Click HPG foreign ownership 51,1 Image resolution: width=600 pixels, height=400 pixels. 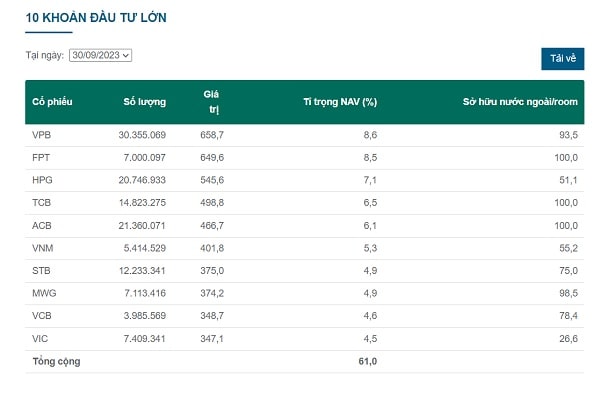click(x=568, y=180)
